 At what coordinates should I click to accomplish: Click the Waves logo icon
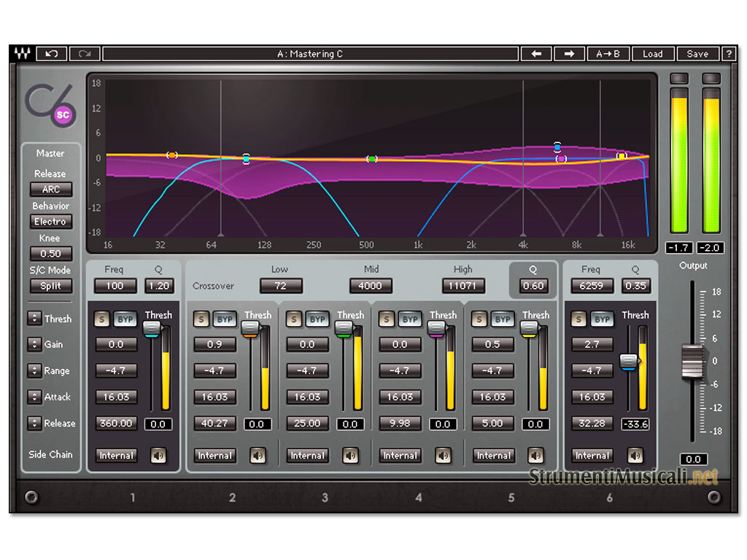(22, 54)
